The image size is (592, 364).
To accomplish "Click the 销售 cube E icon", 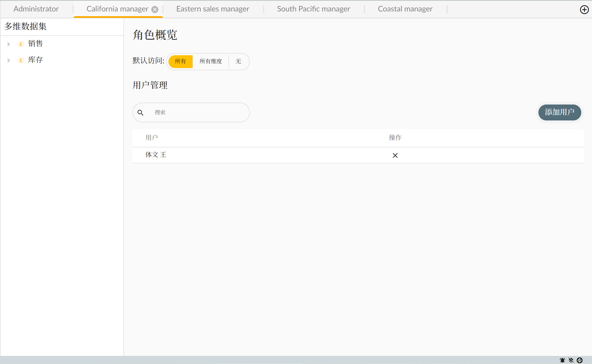I will click(x=21, y=44).
